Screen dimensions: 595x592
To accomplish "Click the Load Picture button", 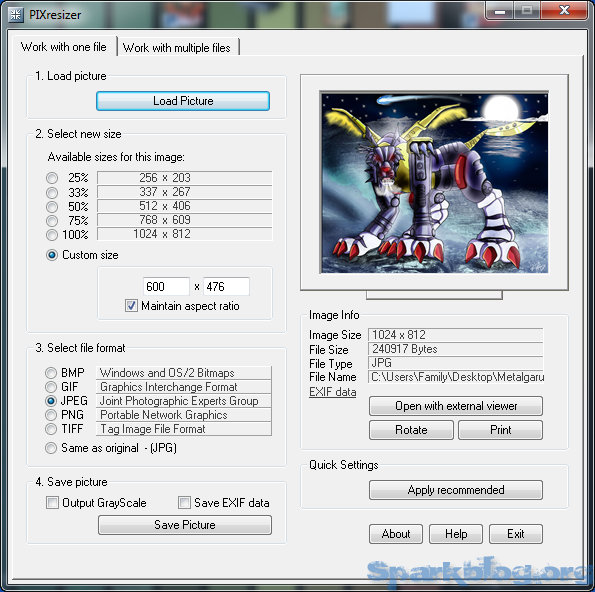I will 183,101.
